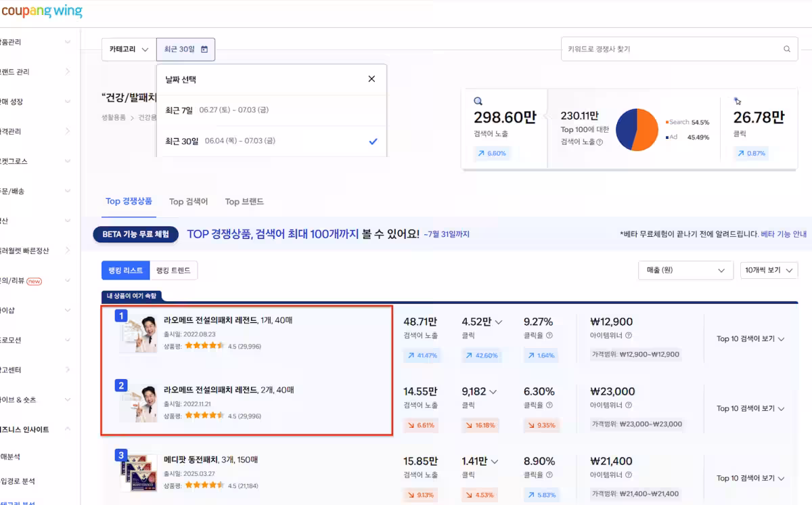The width and height of the screenshot is (812, 505).
Task: Open the 매출 (원) sort dropdown
Action: click(x=685, y=270)
